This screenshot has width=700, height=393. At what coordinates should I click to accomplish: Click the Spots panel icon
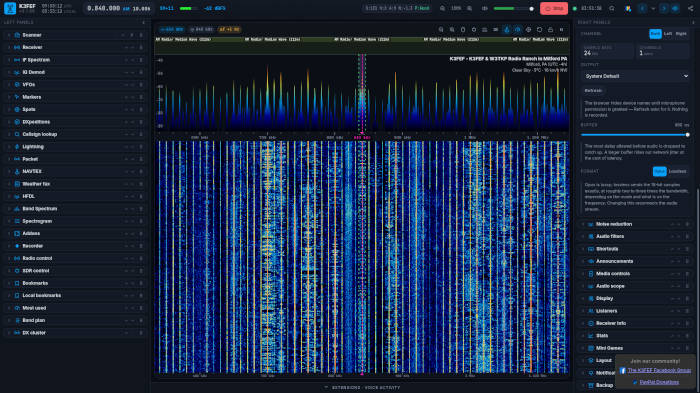point(17,109)
